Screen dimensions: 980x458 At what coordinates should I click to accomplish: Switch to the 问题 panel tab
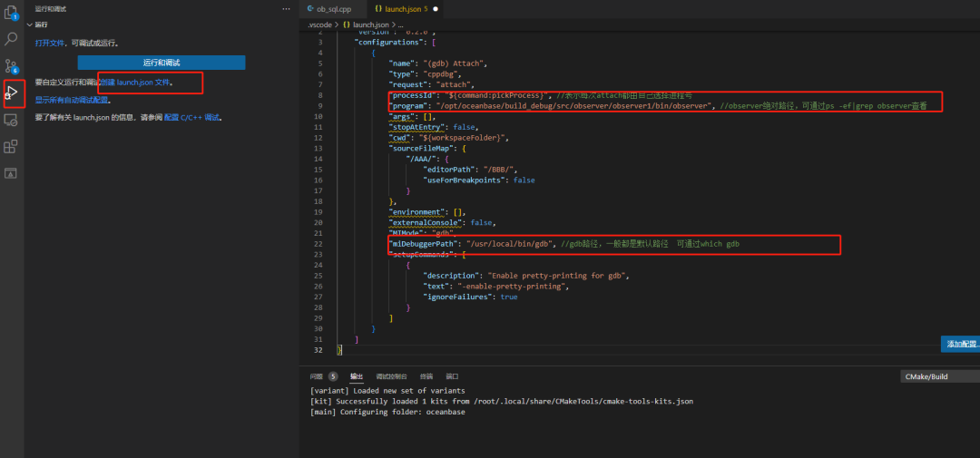[x=323, y=376]
